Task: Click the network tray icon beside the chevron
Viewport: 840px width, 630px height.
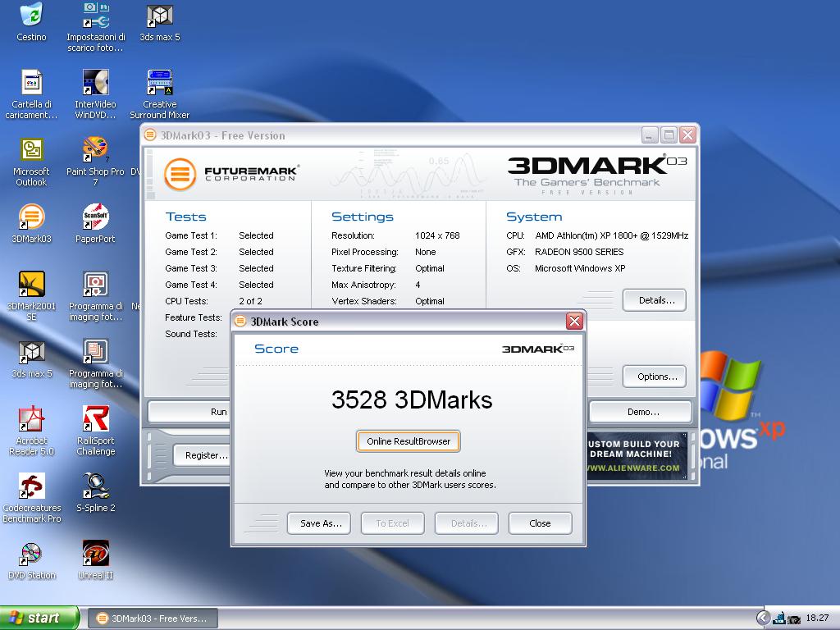Action: (x=779, y=619)
